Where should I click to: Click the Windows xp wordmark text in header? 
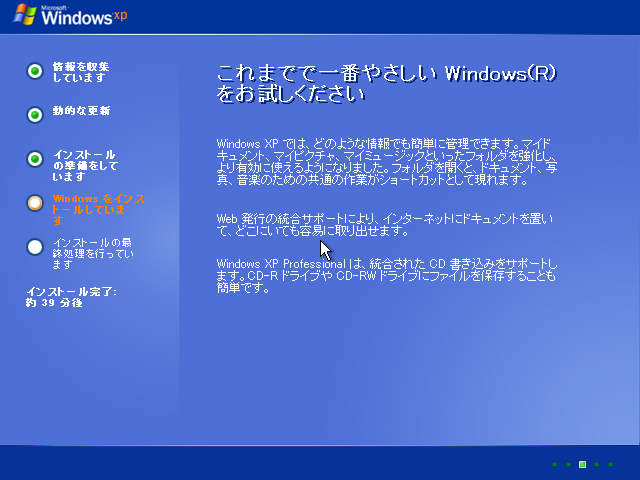(84, 16)
